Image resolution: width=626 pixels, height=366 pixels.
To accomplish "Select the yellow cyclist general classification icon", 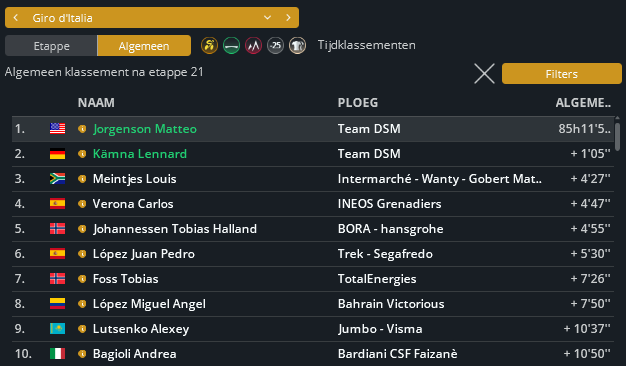I will point(209,46).
